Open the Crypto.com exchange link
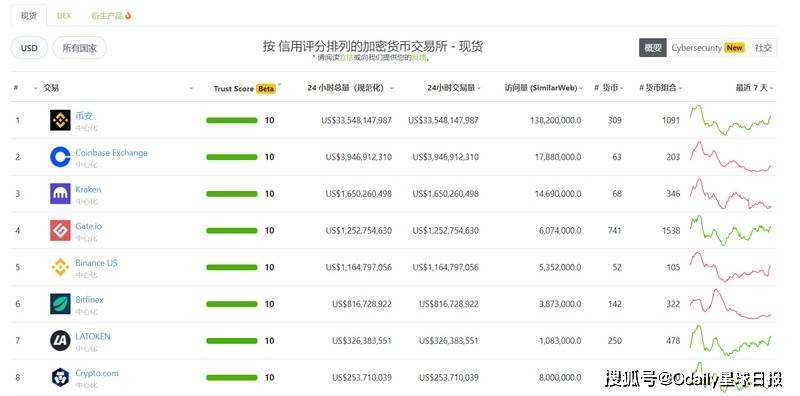The width and height of the screenshot is (800, 396). click(97, 373)
